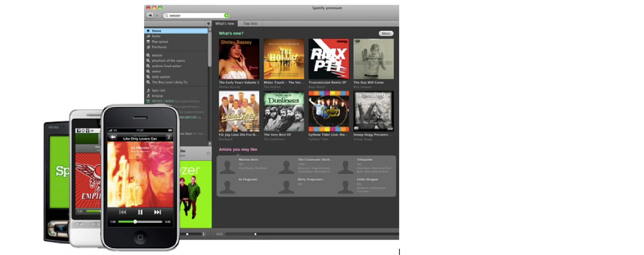The width and height of the screenshot is (644, 255).
Task: Go to previous track on iPhone
Action: pyautogui.click(x=123, y=212)
